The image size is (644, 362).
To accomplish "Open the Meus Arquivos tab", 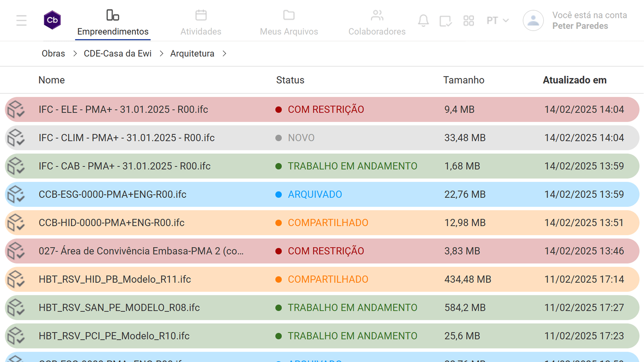I will [x=289, y=23].
